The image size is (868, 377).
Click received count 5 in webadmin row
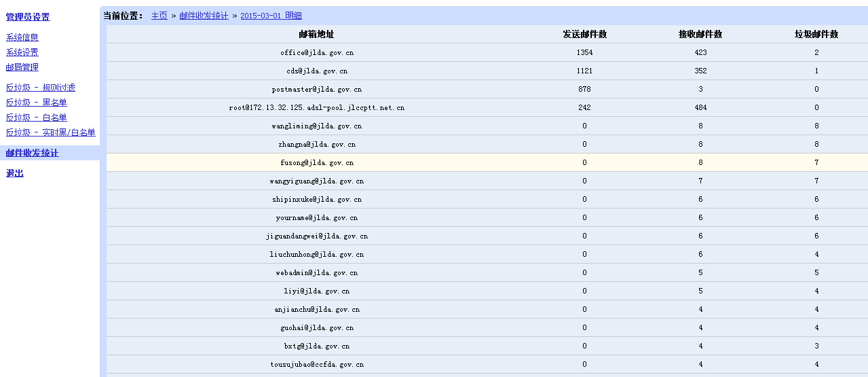click(700, 273)
